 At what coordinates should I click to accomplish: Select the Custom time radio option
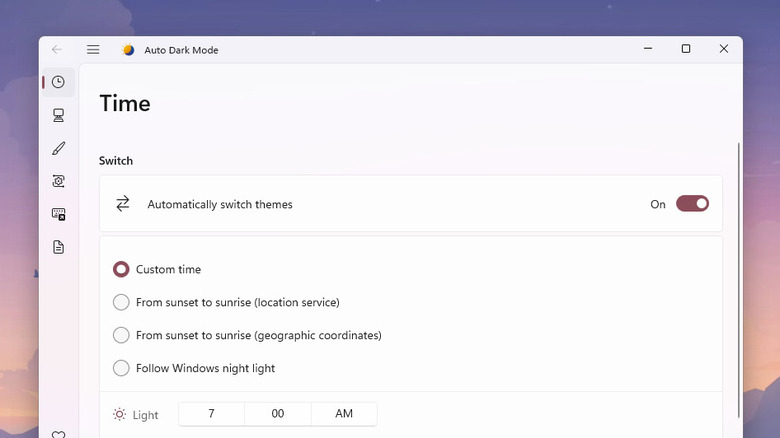click(121, 269)
